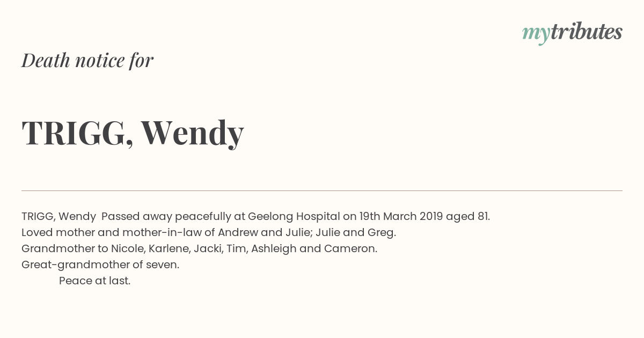Click the names "Ashleigh and Cameron"
The height and width of the screenshot is (338, 644).
[x=313, y=249]
